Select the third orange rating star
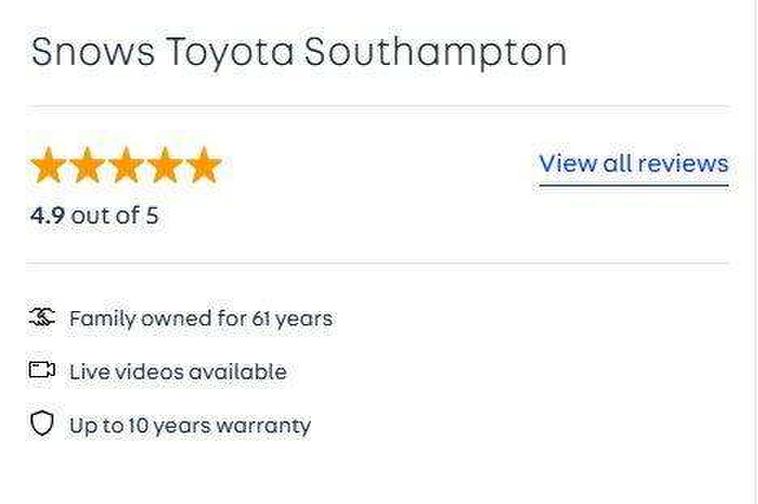The image size is (758, 504). click(126, 166)
